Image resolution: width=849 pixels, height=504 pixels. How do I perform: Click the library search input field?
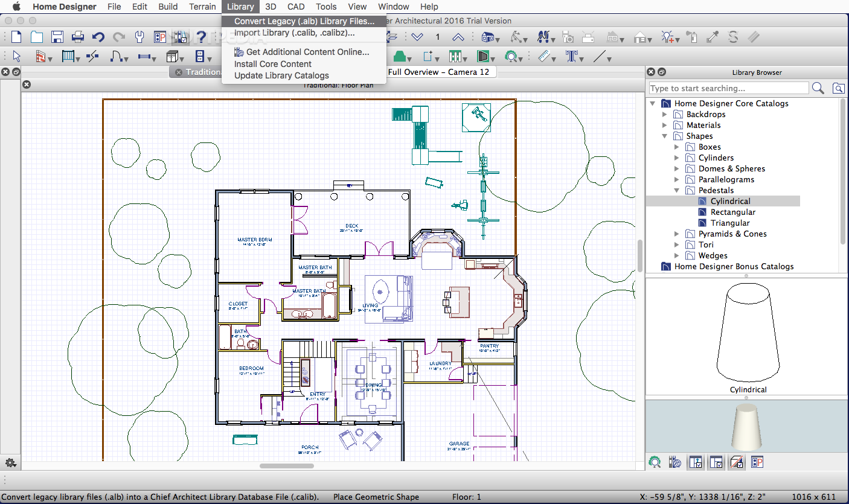728,88
